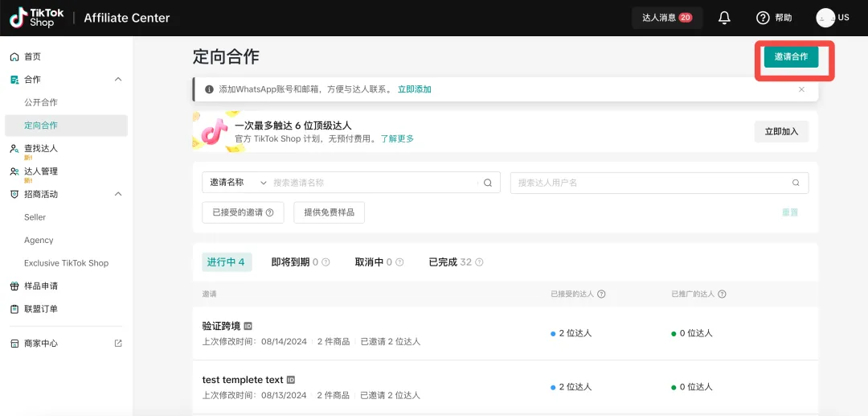Close the WhatsApp notice banner
868x416 pixels.
[x=801, y=89]
